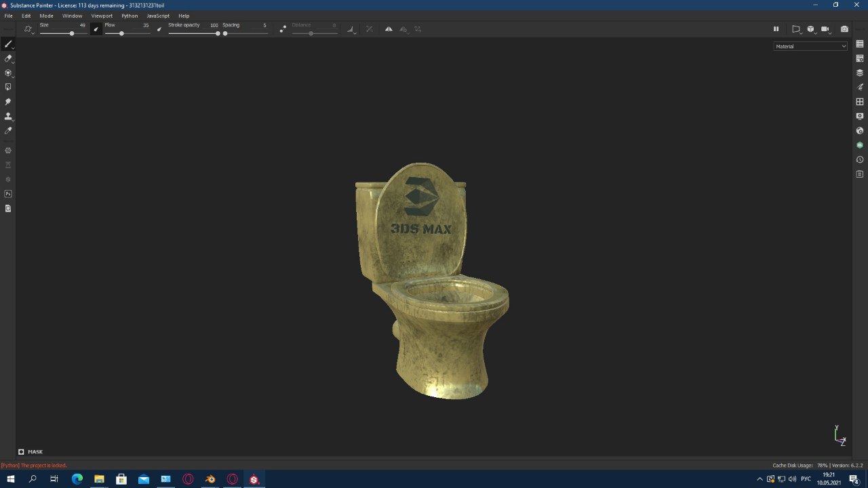Open the Substance Source icon in left toolbar
The image size is (868, 488).
coord(8,150)
